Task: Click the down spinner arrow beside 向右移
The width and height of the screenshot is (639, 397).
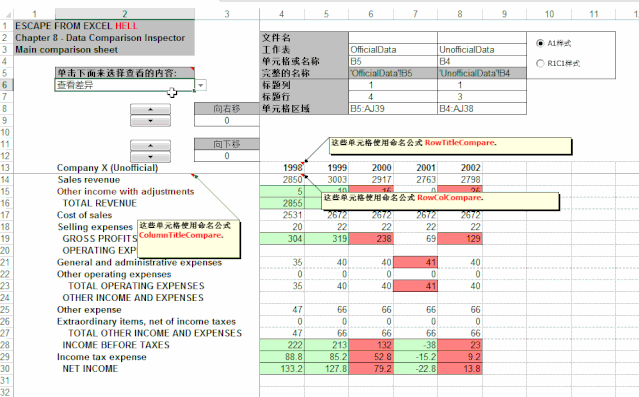Action: coord(150,121)
